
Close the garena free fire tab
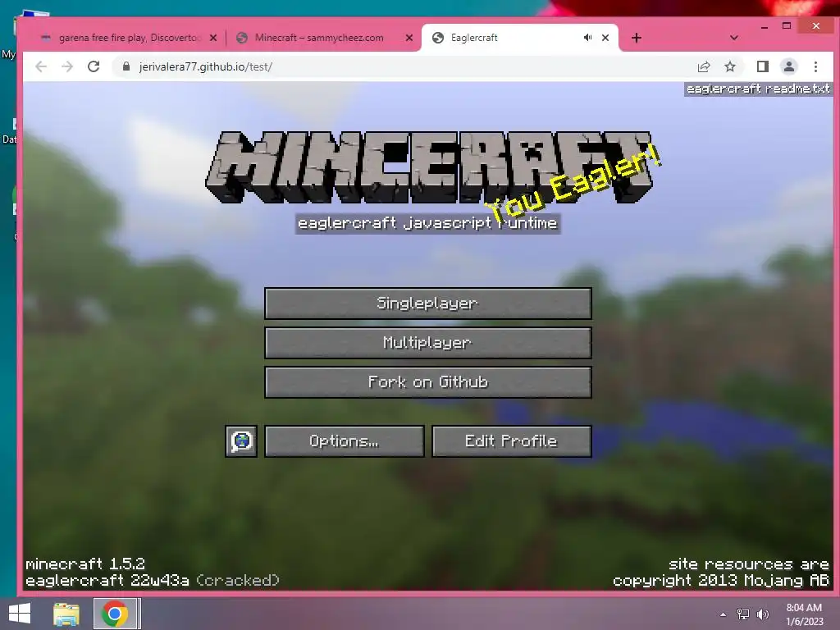click(x=213, y=38)
